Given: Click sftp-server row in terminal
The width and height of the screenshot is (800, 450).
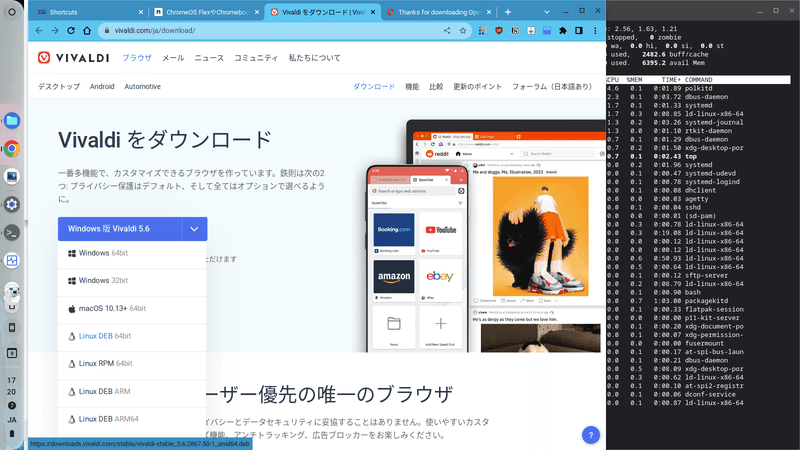Looking at the screenshot, I should [x=698, y=276].
